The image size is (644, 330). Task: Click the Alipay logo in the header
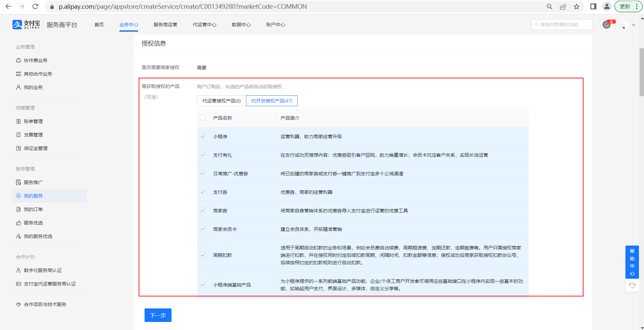tap(26, 25)
